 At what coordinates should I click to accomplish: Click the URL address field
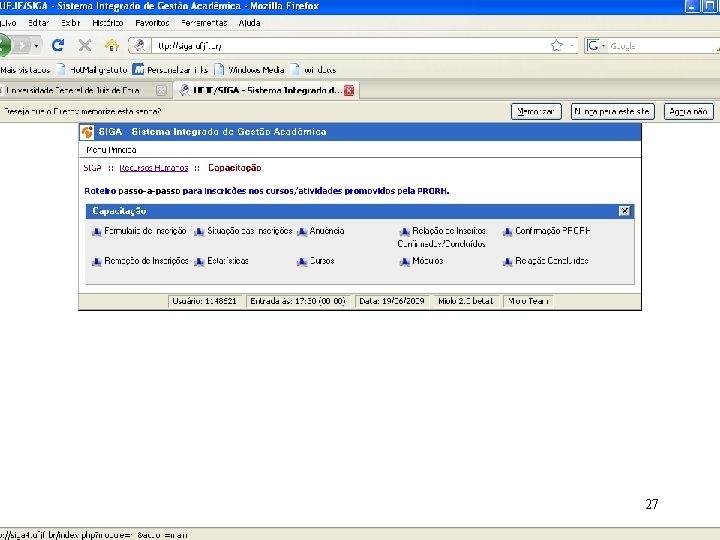pos(351,46)
